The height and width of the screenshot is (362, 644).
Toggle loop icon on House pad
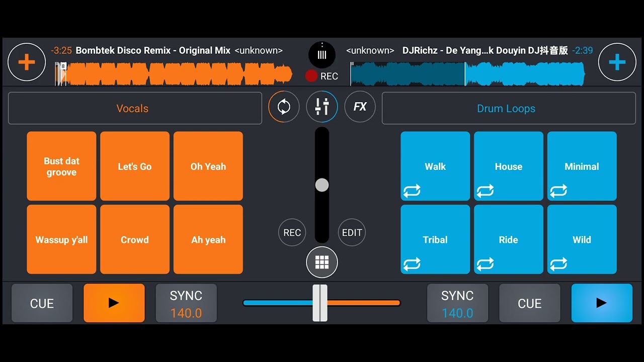pyautogui.click(x=486, y=191)
